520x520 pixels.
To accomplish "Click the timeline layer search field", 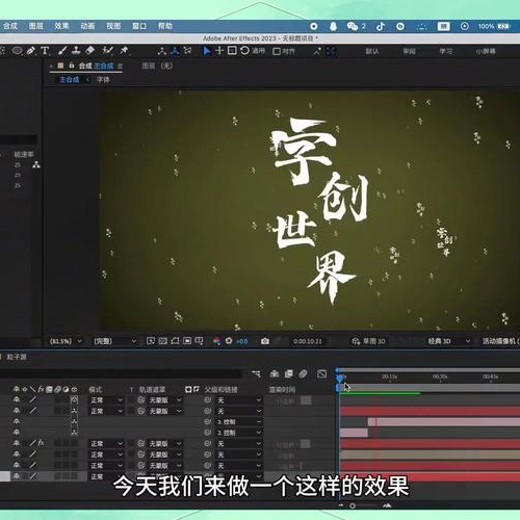I will point(120,374).
